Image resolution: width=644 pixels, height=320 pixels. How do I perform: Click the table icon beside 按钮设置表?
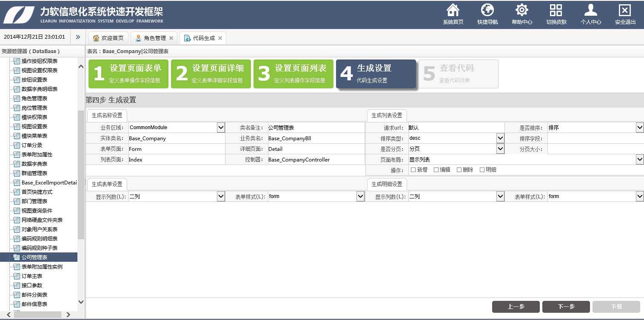17,80
